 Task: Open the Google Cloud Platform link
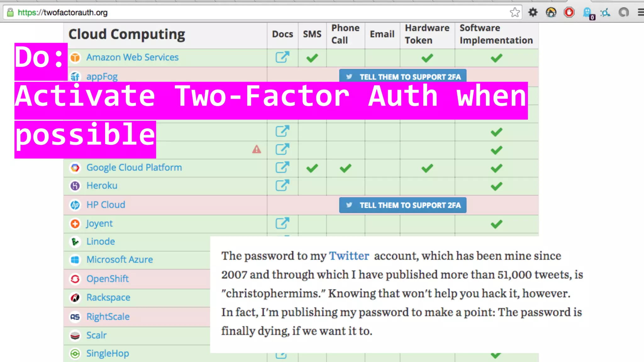(134, 167)
